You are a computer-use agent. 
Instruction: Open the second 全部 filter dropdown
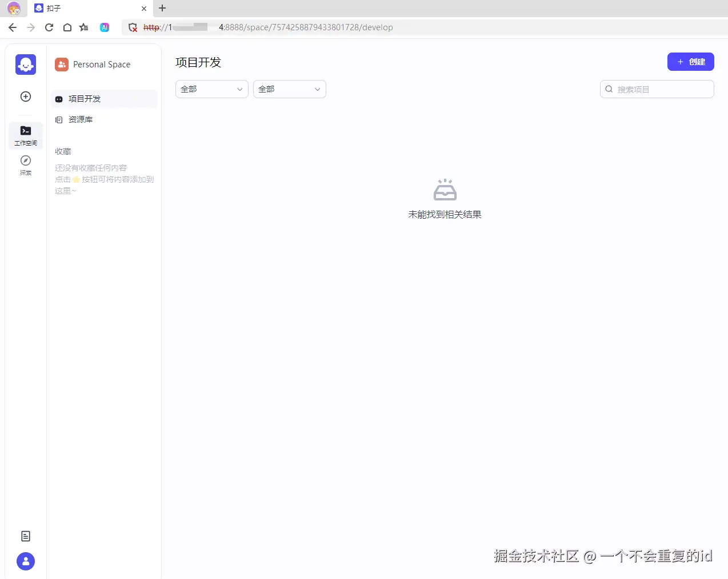(x=289, y=89)
